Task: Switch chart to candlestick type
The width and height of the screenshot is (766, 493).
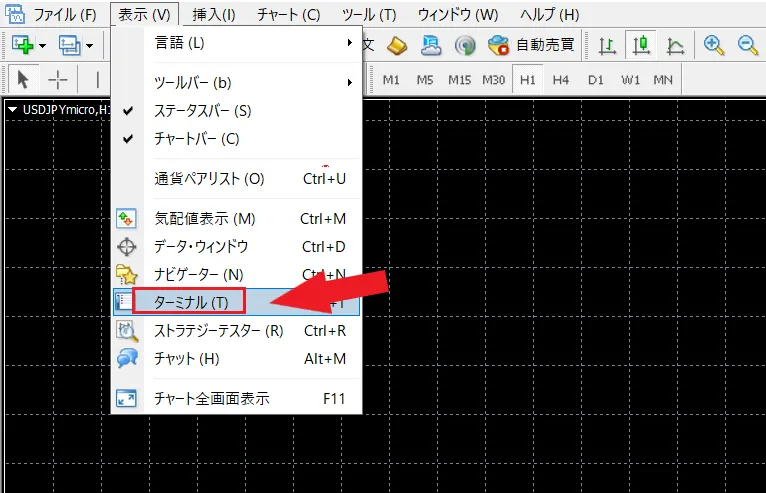Action: click(641, 45)
